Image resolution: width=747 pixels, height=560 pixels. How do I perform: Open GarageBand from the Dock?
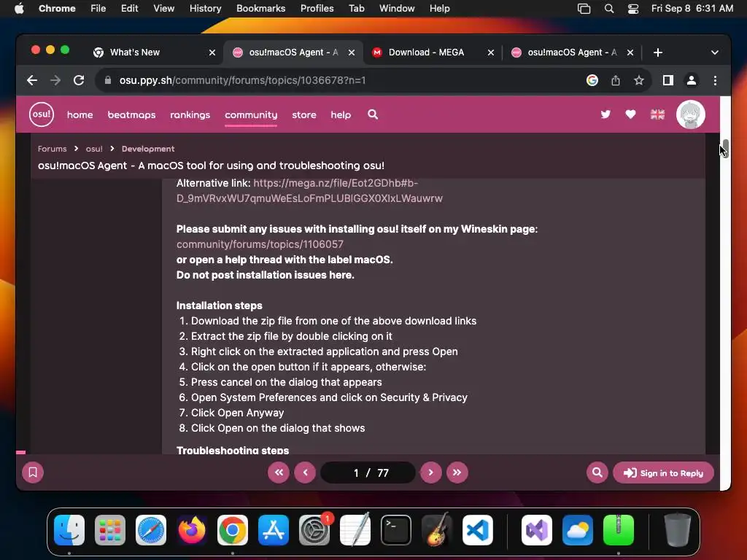click(437, 529)
